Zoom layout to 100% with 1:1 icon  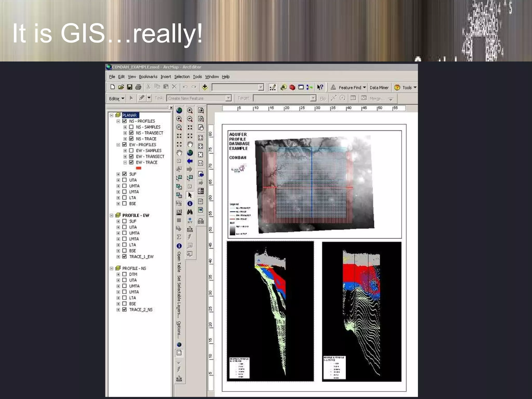pyautogui.click(x=201, y=163)
